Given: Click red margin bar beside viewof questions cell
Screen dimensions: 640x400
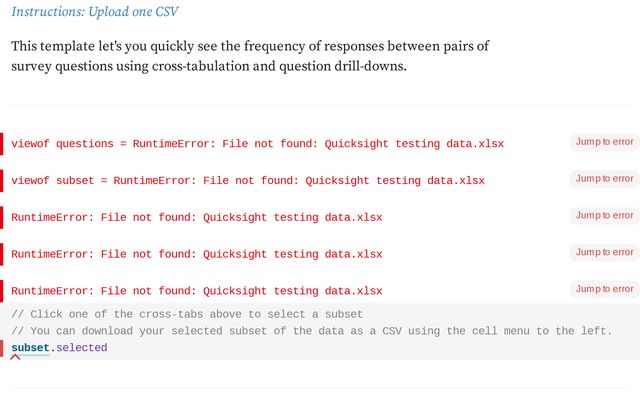Looking at the screenshot, I should 2,144.
